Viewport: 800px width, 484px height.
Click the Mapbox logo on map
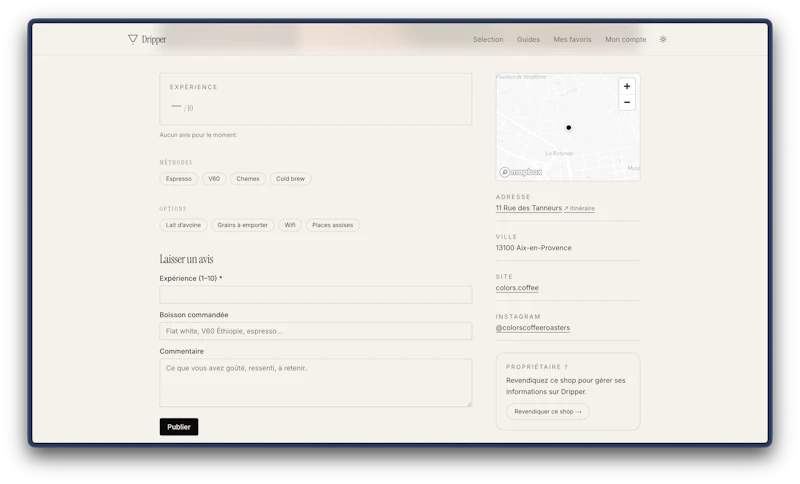pyautogui.click(x=520, y=172)
